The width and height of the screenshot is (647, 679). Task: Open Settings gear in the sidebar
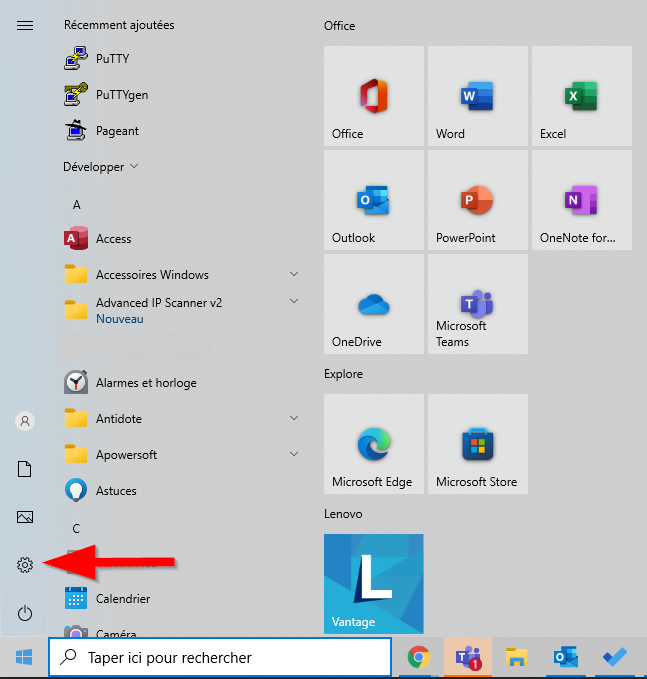coord(25,565)
